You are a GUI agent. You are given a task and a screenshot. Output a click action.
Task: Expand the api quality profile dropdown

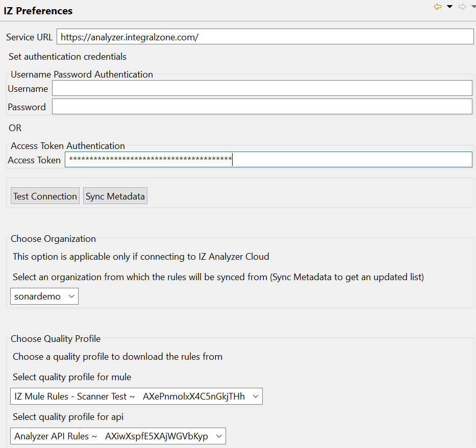118,436
